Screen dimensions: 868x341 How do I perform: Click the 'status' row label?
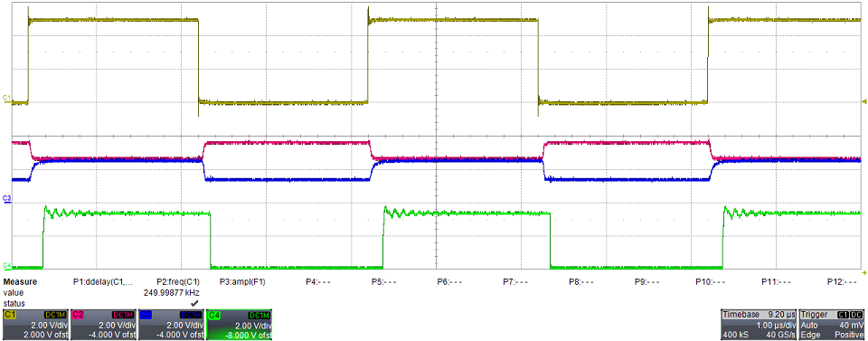[14, 304]
